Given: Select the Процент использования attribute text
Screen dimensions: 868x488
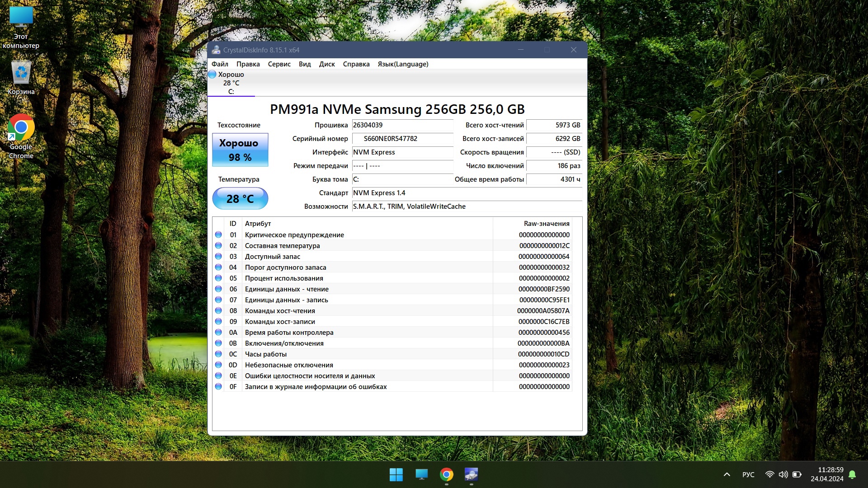Looking at the screenshot, I should coord(284,278).
